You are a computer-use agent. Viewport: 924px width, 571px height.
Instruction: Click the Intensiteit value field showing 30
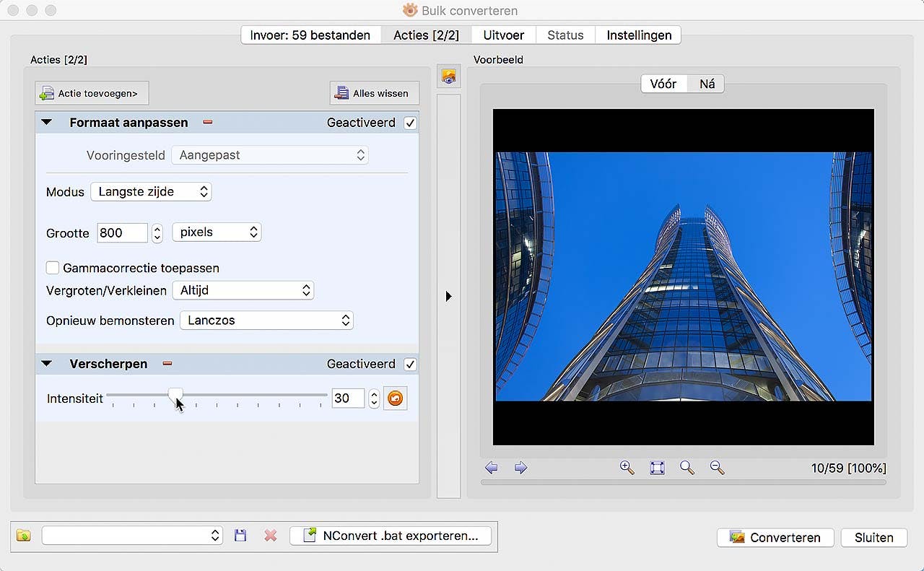(348, 398)
